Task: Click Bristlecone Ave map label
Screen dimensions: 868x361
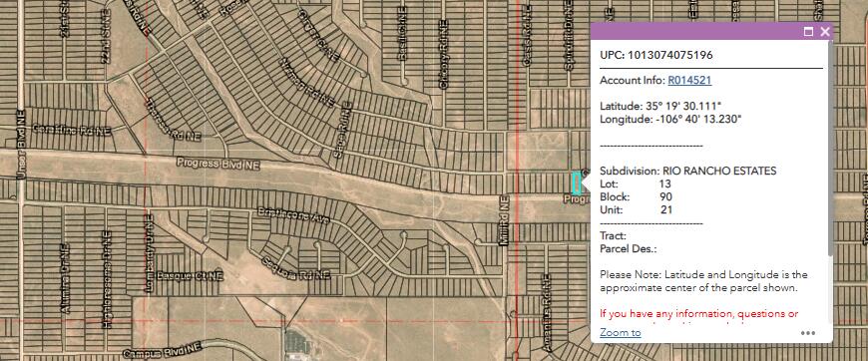Action: pyautogui.click(x=293, y=216)
